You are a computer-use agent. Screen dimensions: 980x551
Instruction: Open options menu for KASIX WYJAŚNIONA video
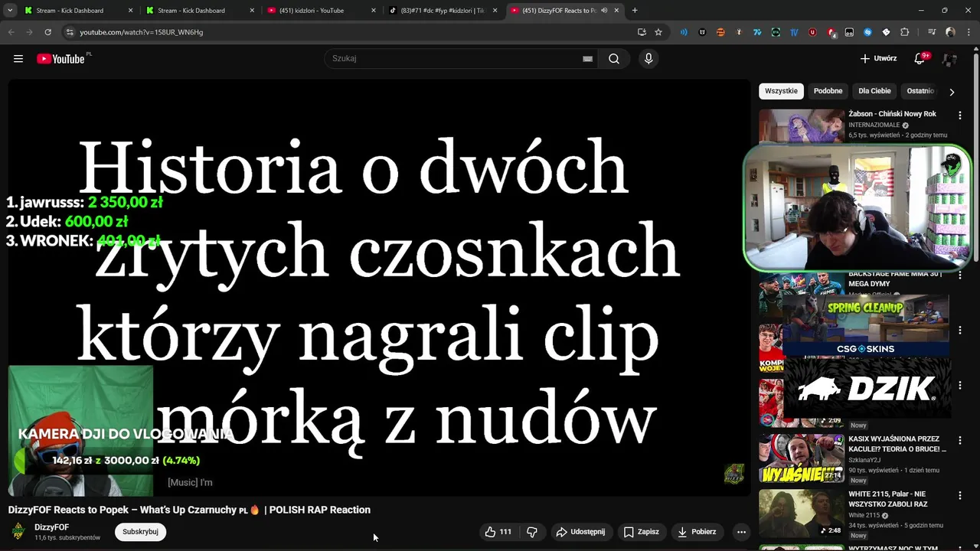(x=959, y=440)
